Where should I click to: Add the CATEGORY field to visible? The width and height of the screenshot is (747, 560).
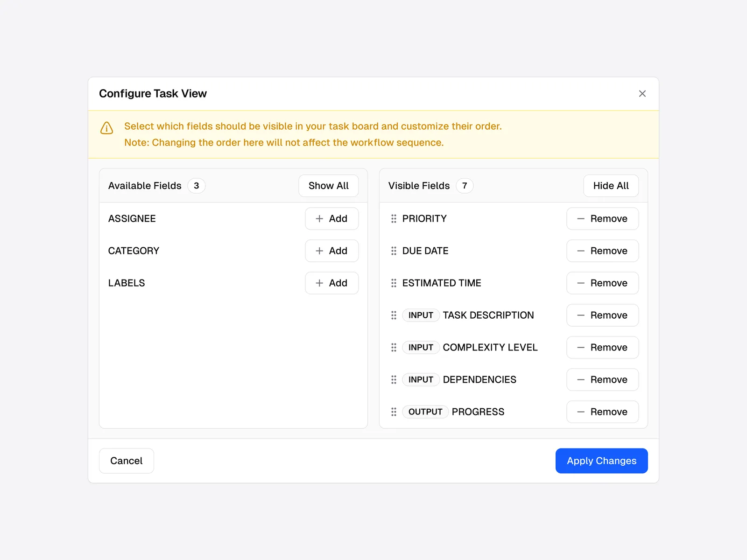click(331, 251)
